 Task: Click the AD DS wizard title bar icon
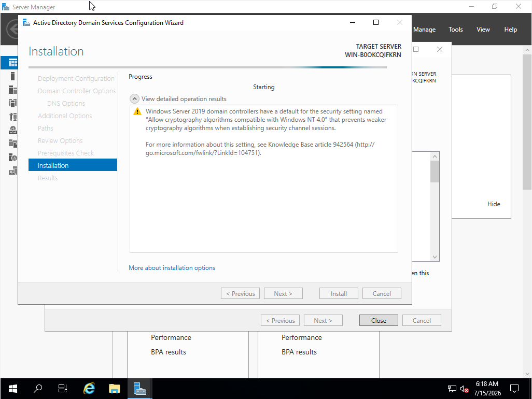[26, 23]
